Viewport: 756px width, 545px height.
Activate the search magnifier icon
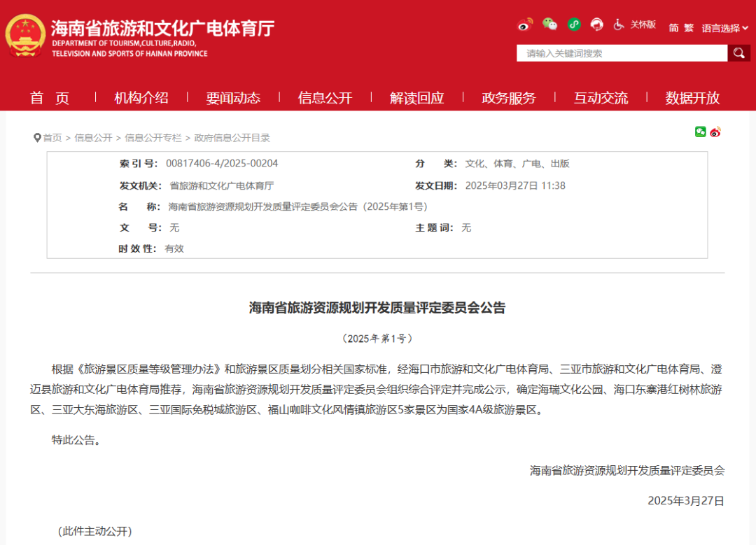(x=739, y=52)
